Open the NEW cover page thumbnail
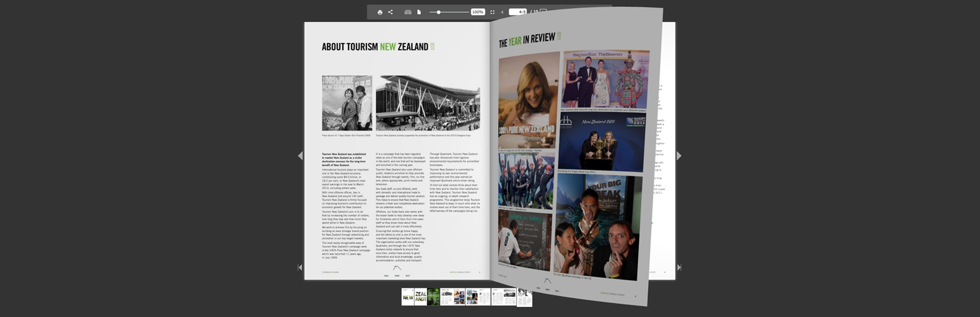Viewport: 980px width, 317px height. click(407, 297)
